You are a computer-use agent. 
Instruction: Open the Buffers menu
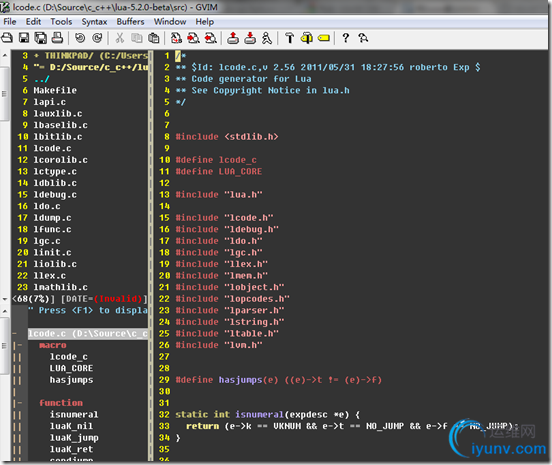click(x=130, y=22)
